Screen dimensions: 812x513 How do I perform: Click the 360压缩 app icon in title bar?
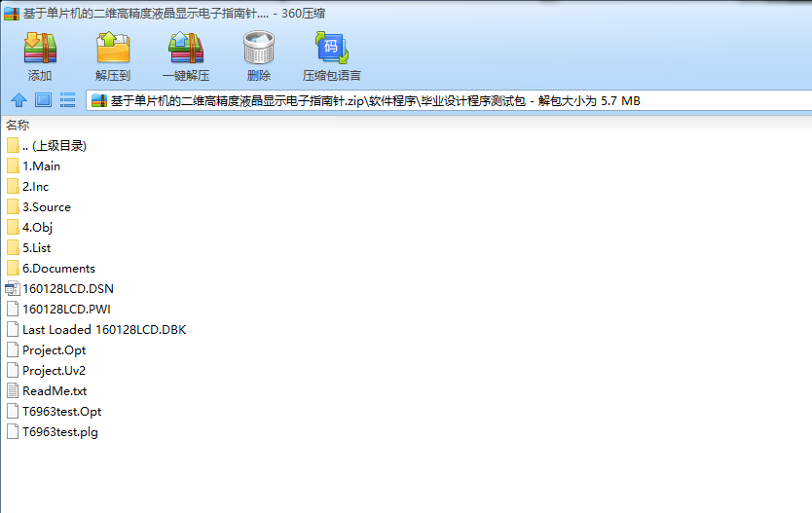pos(12,14)
